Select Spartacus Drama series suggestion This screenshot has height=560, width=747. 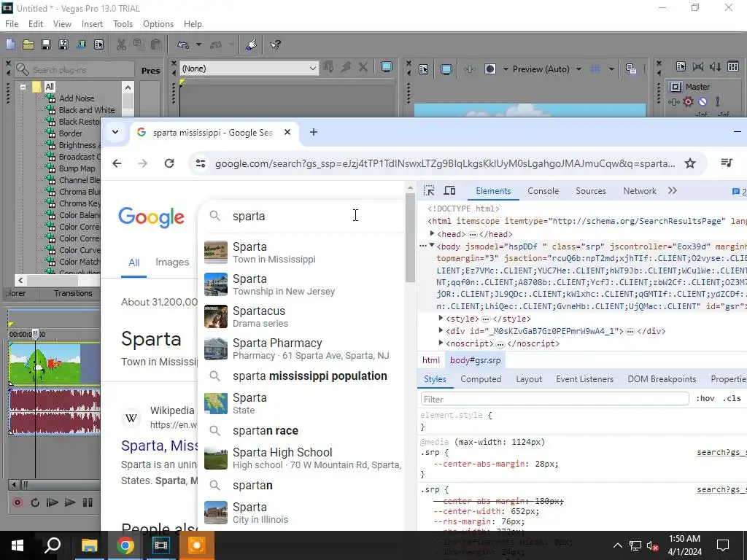coord(301,316)
